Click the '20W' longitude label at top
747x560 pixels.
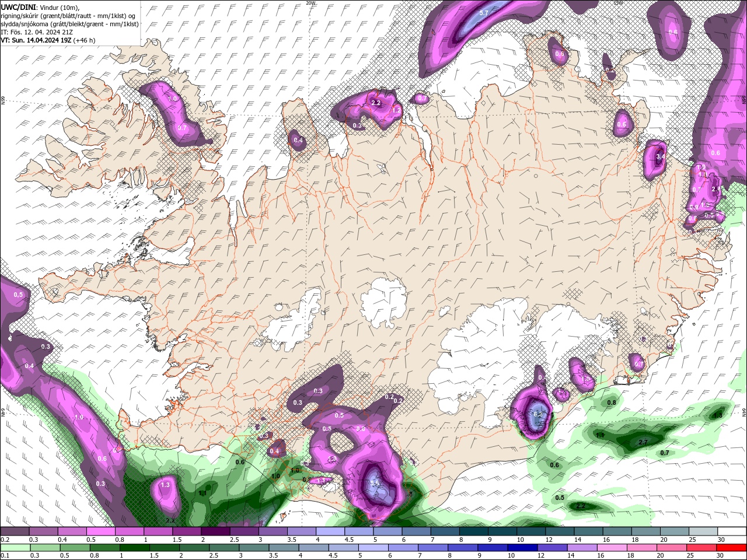[310, 3]
